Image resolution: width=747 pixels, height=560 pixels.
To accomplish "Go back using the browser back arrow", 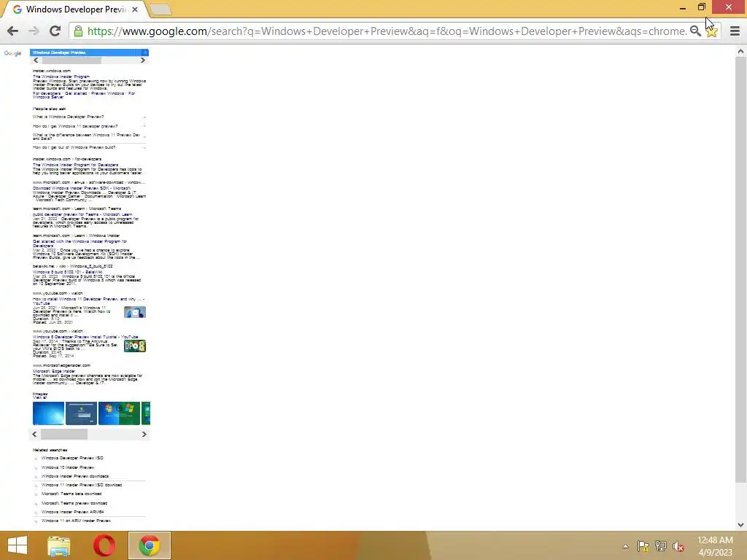I will pos(13,31).
